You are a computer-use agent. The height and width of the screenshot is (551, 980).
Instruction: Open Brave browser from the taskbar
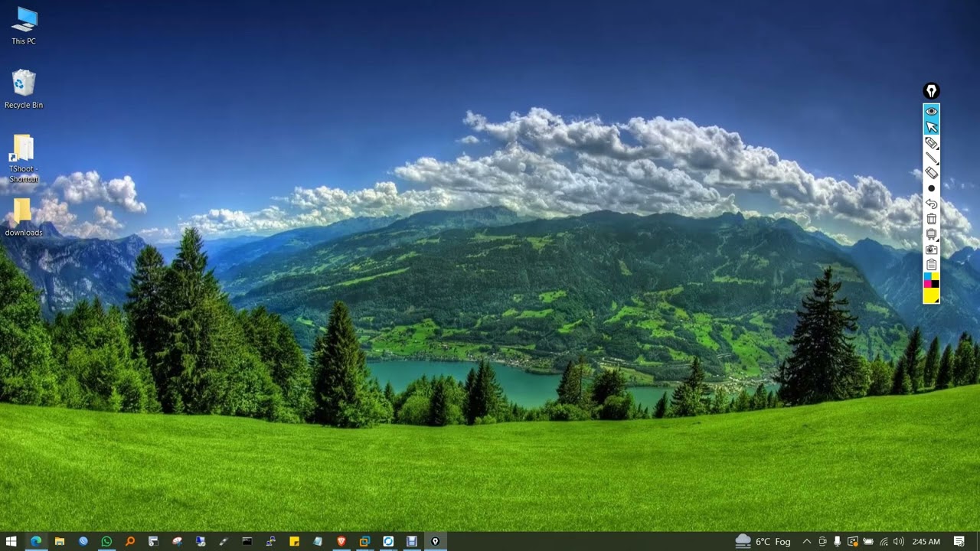coord(341,541)
